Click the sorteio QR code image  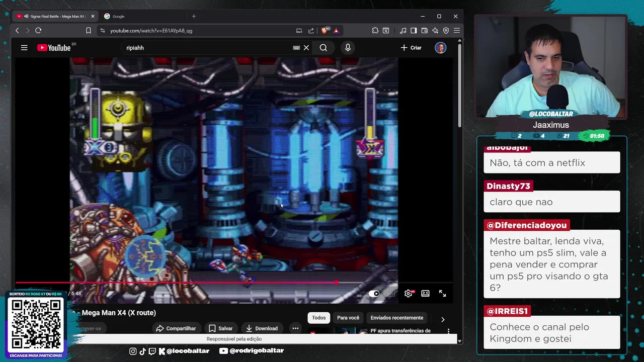[x=36, y=325]
